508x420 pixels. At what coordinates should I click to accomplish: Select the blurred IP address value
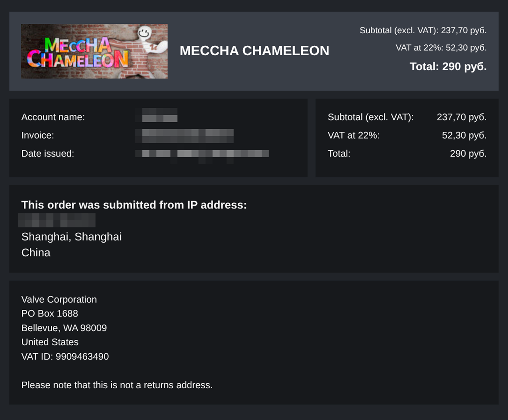pos(57,220)
